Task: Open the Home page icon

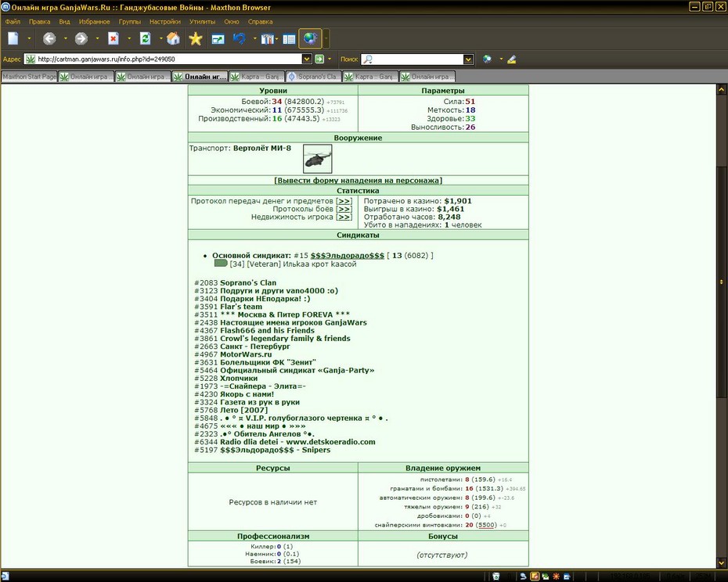Action: 173,38
